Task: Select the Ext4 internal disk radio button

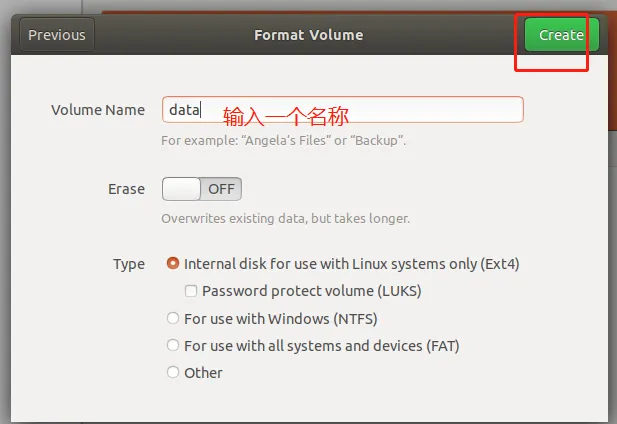Action: point(174,265)
